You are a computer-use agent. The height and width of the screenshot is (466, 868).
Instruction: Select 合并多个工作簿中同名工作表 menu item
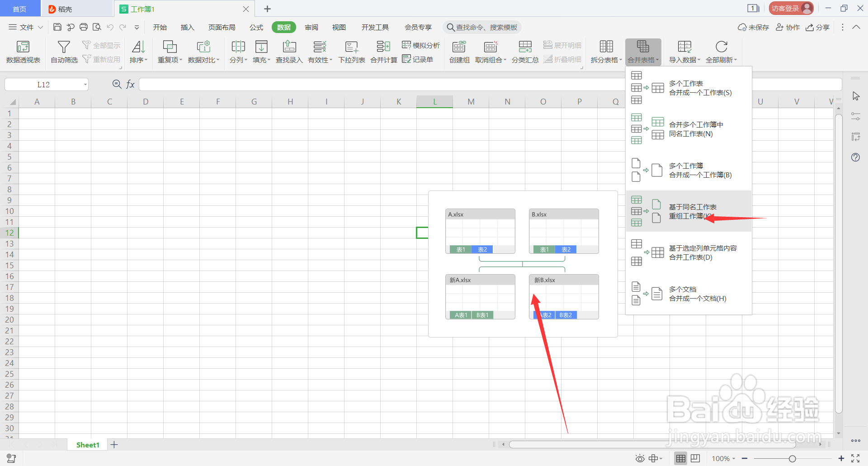[689, 129]
